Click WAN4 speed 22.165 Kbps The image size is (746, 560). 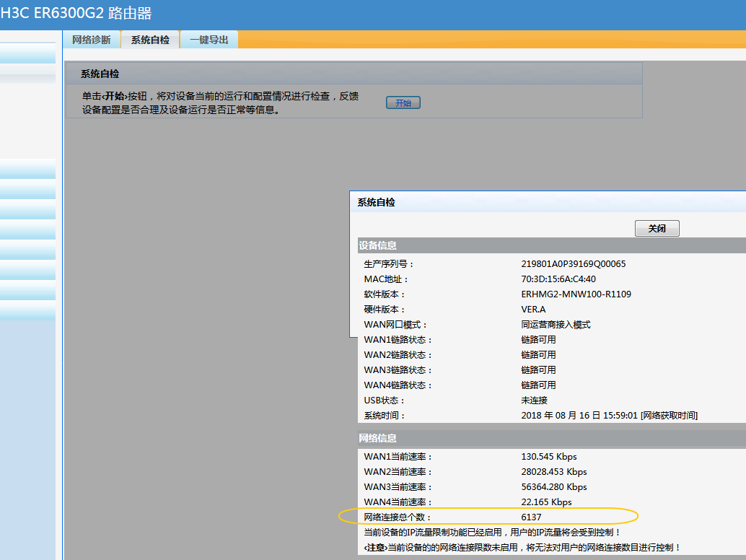(547, 502)
